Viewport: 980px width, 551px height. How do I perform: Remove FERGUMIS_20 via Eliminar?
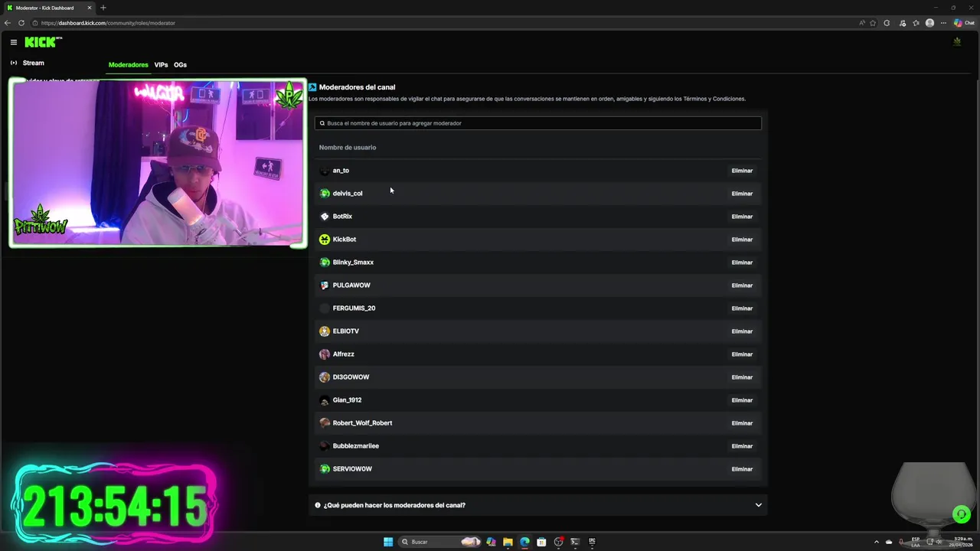[x=742, y=308]
